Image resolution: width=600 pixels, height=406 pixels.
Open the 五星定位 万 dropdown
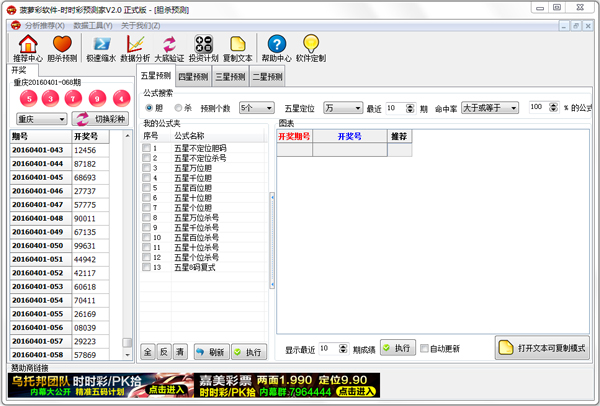(x=343, y=108)
